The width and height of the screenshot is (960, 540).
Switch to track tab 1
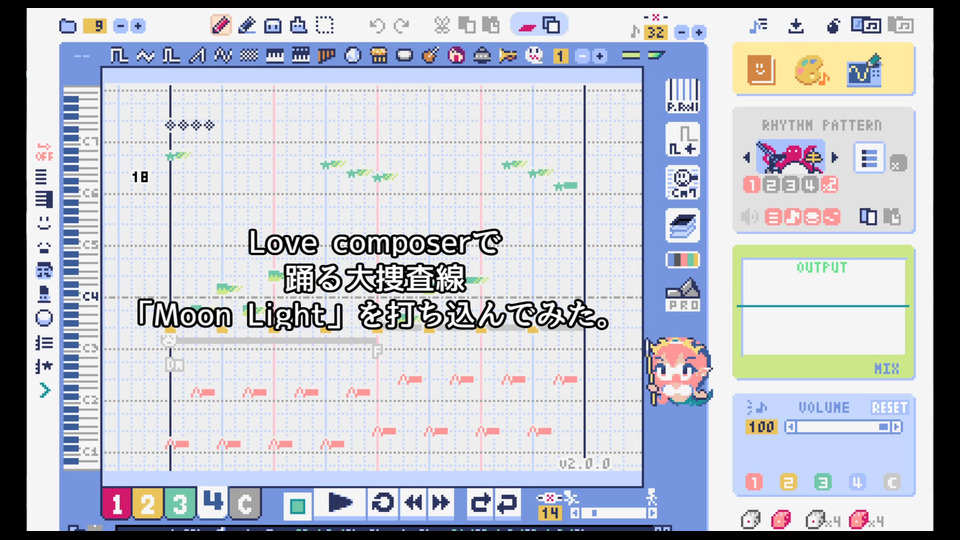116,504
